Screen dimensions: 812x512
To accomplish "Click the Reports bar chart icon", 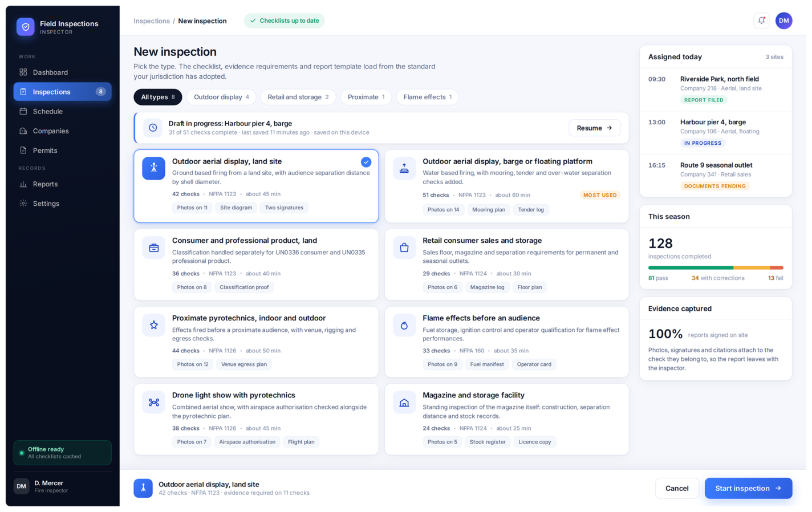I will pos(23,184).
